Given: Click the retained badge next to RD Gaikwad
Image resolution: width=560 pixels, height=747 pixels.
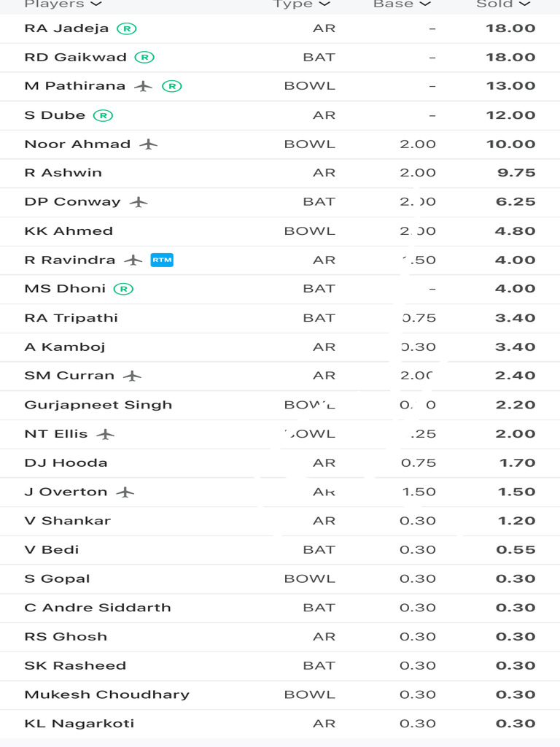Looking at the screenshot, I should tap(144, 57).
